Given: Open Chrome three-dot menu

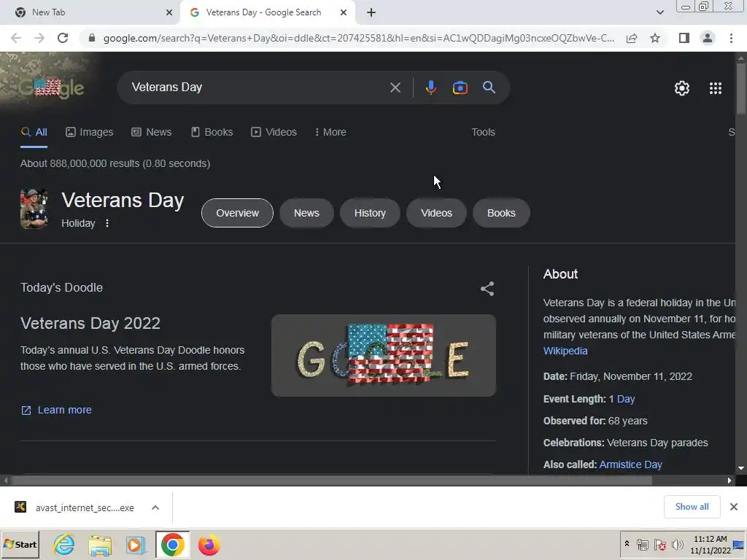Looking at the screenshot, I should (731, 38).
